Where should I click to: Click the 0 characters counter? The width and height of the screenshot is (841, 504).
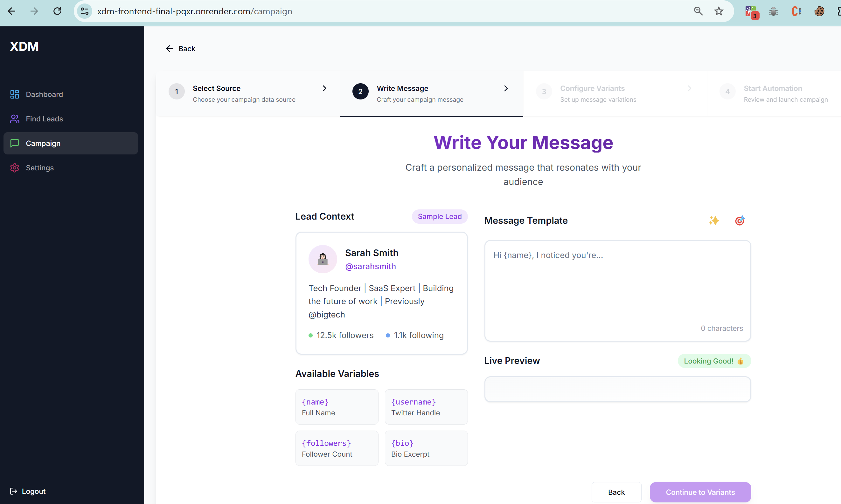click(x=722, y=328)
